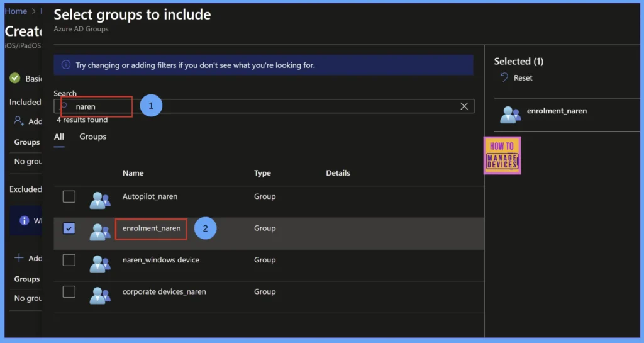The image size is (644, 343).
Task: Click Group type for naren_windows device
Action: 265,260
